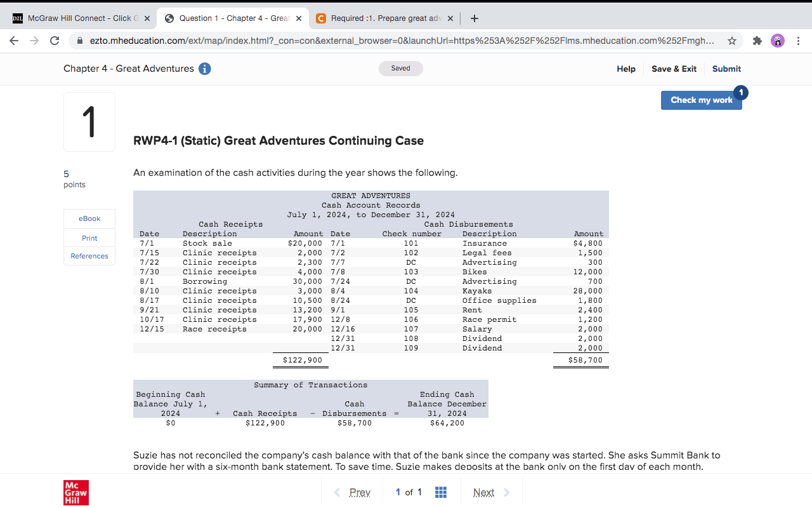812x508 pixels.
Task: Click Save & Exit
Action: click(674, 69)
